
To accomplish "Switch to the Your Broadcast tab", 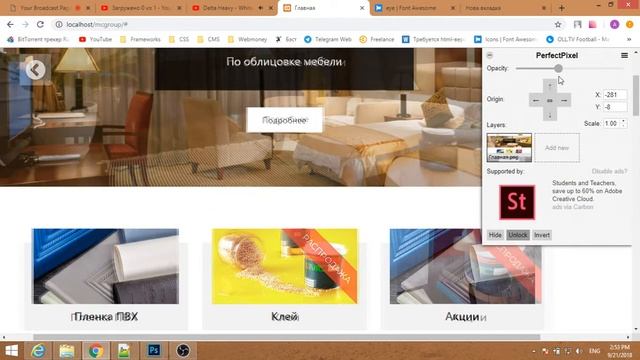I will pos(49,8).
